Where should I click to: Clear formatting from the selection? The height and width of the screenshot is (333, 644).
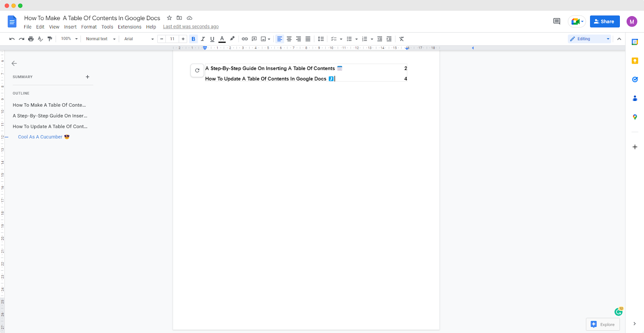pos(402,39)
